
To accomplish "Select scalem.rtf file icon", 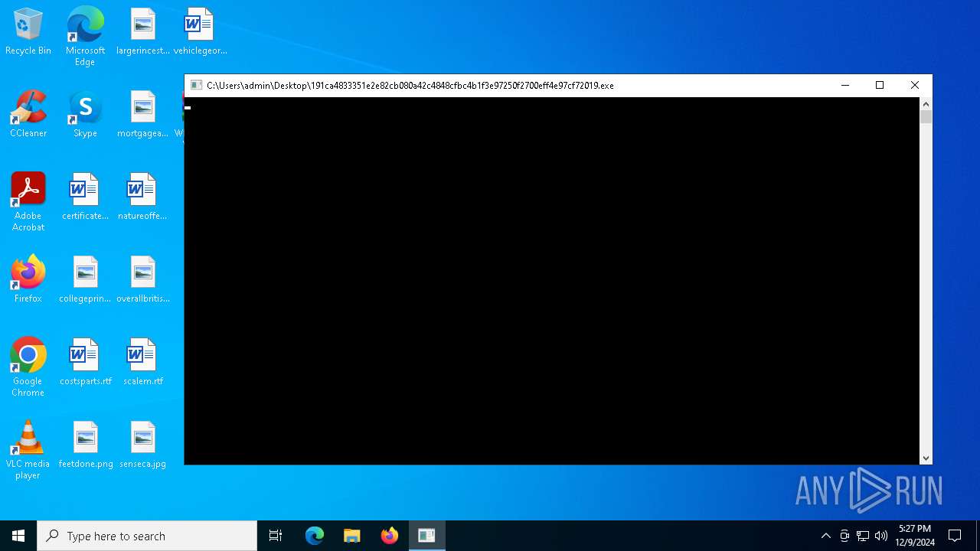I will pyautogui.click(x=142, y=362).
